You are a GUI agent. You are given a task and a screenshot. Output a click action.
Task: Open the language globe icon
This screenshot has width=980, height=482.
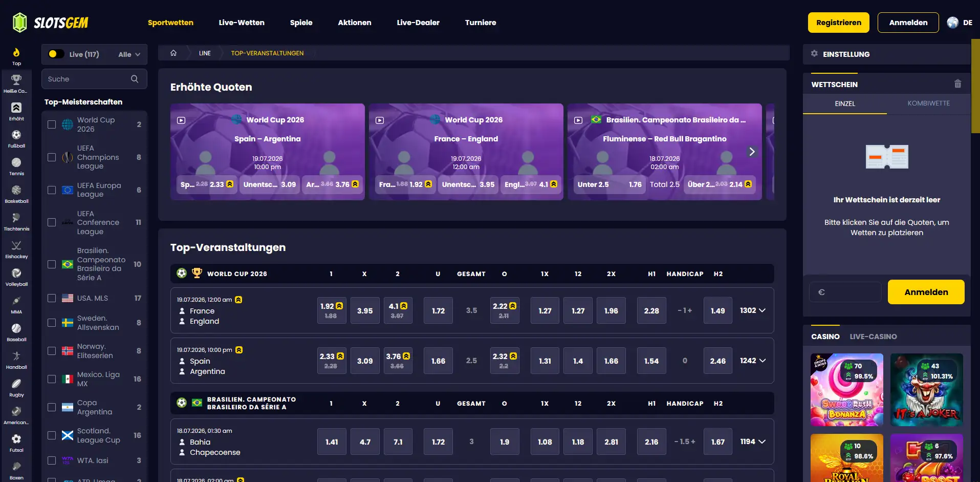click(952, 23)
